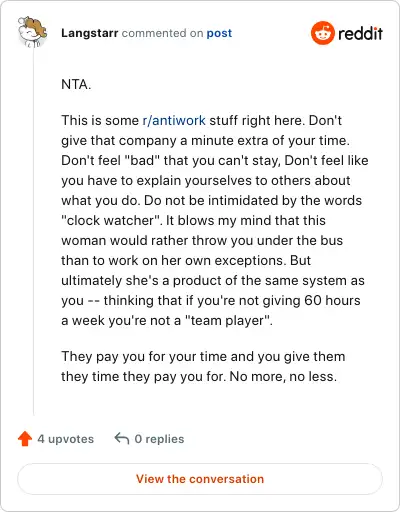The image size is (400, 512).
Task: Click the '0 replies' label
Action: click(159, 439)
